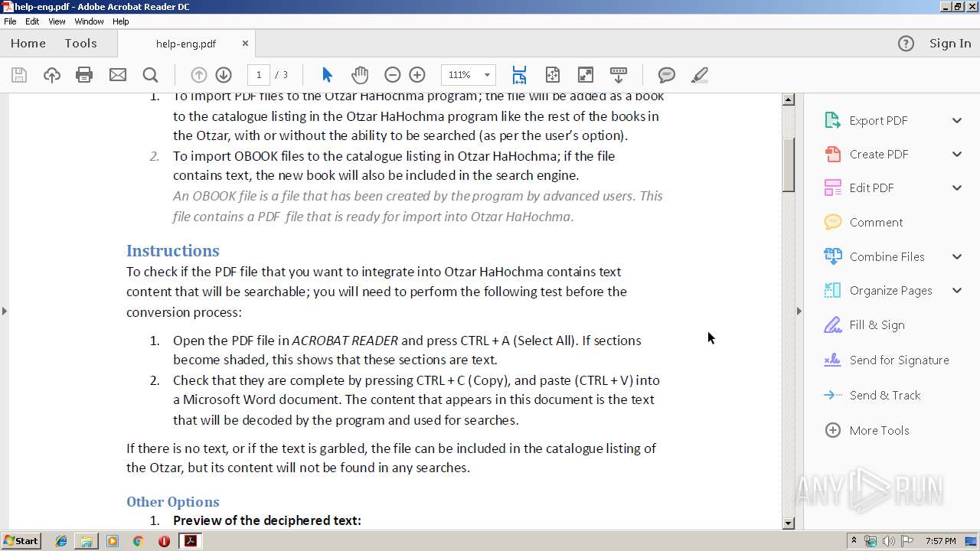Image resolution: width=980 pixels, height=551 pixels.
Task: Click the upload to cloud icon
Action: point(51,75)
